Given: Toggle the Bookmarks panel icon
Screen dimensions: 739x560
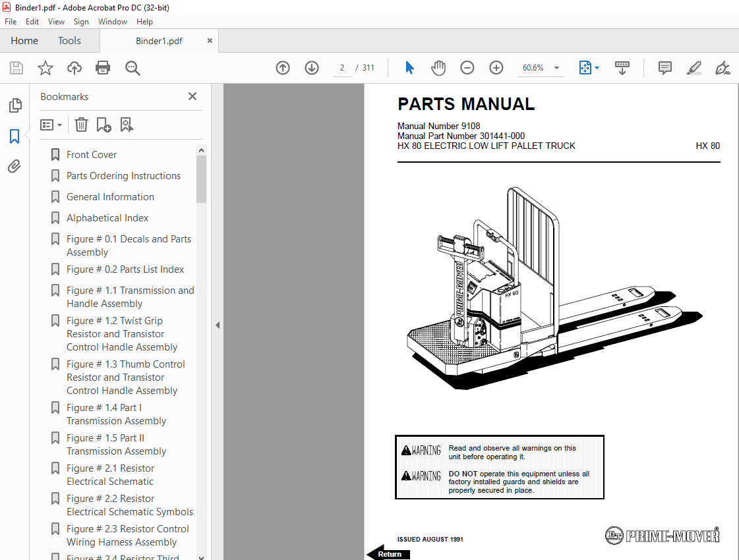Looking at the screenshot, I should (15, 136).
